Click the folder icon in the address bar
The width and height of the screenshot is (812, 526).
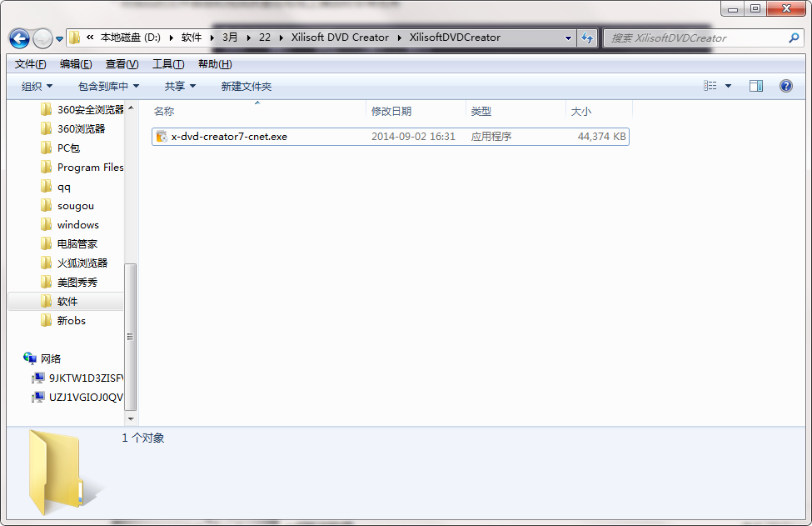75,38
